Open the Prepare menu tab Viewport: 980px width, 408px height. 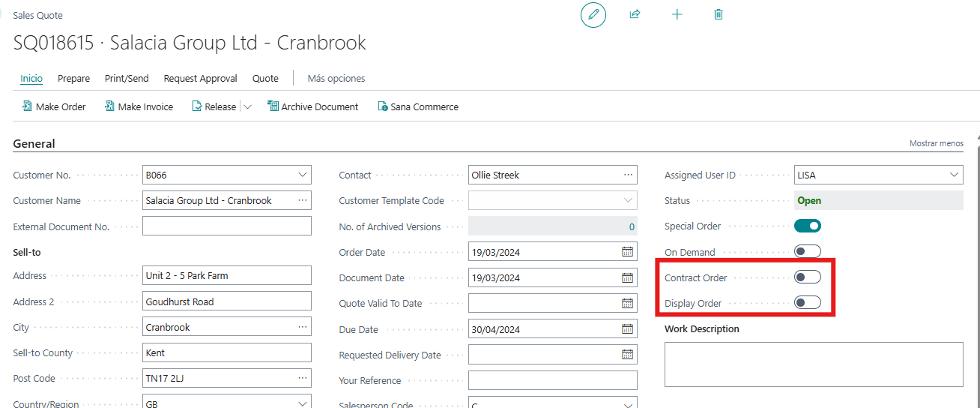(73, 78)
